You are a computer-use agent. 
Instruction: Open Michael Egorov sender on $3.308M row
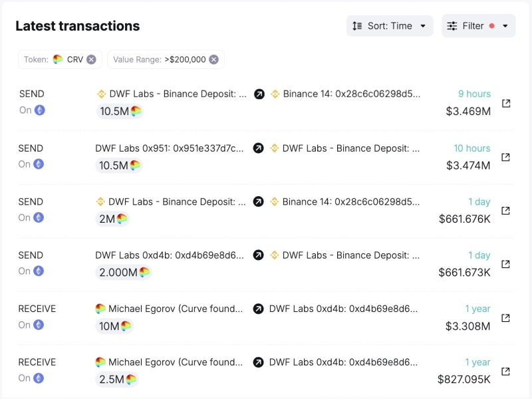point(176,309)
